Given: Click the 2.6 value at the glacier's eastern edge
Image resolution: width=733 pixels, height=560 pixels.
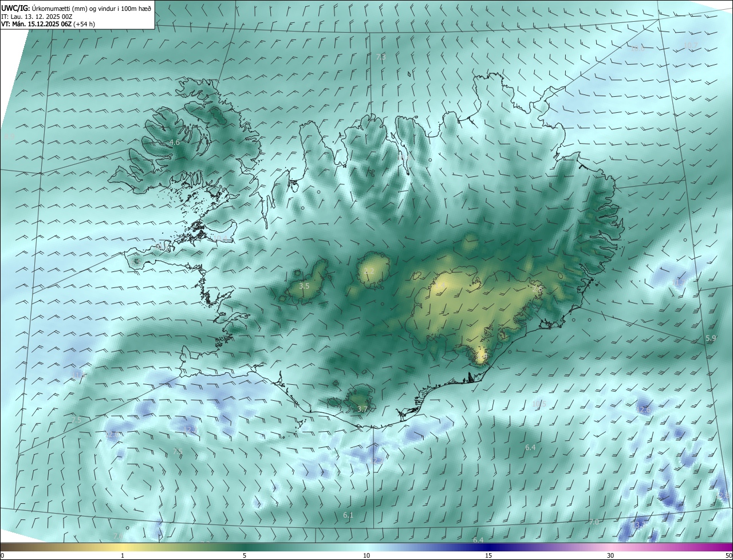Looking at the screenshot, I should click(537, 289).
